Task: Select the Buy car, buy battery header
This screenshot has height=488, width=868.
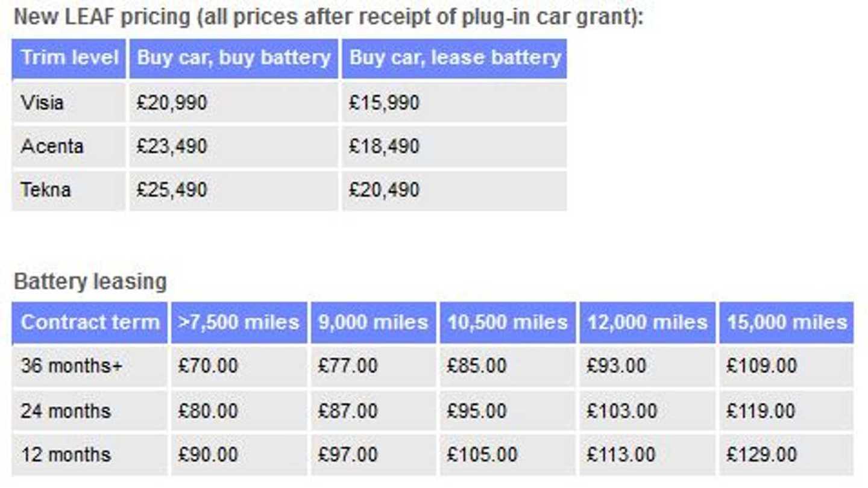Action: (x=234, y=58)
